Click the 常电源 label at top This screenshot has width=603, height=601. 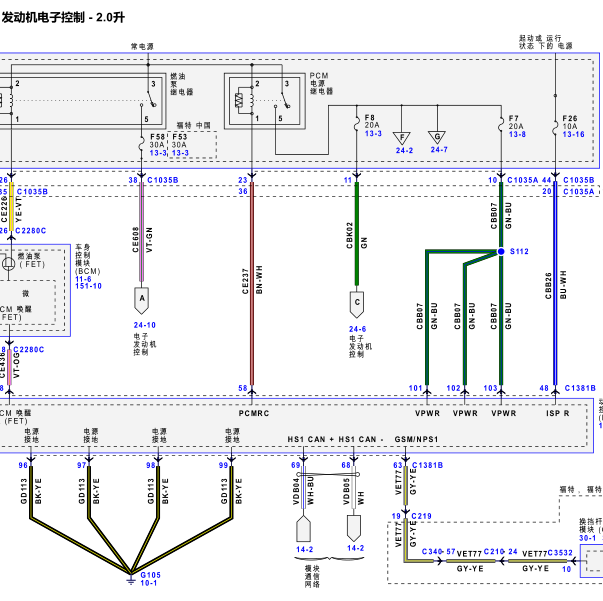pos(142,47)
